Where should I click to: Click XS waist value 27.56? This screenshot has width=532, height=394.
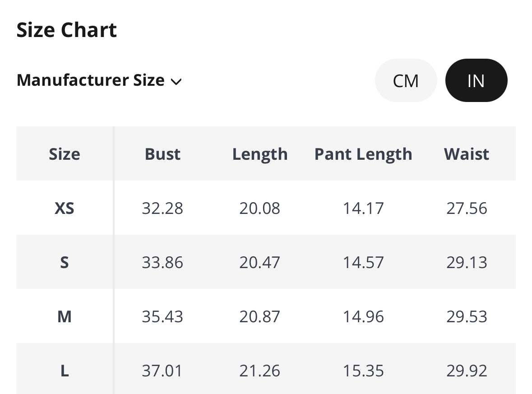pos(467,208)
